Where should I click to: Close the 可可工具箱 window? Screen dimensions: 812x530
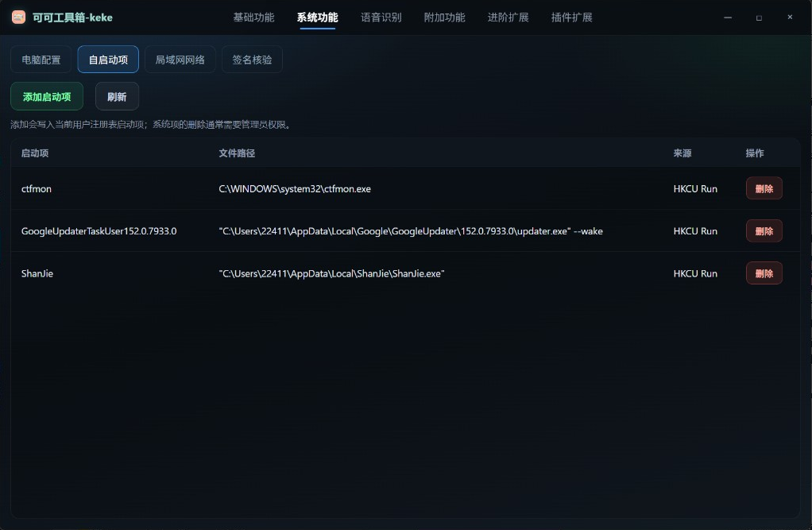click(x=790, y=17)
